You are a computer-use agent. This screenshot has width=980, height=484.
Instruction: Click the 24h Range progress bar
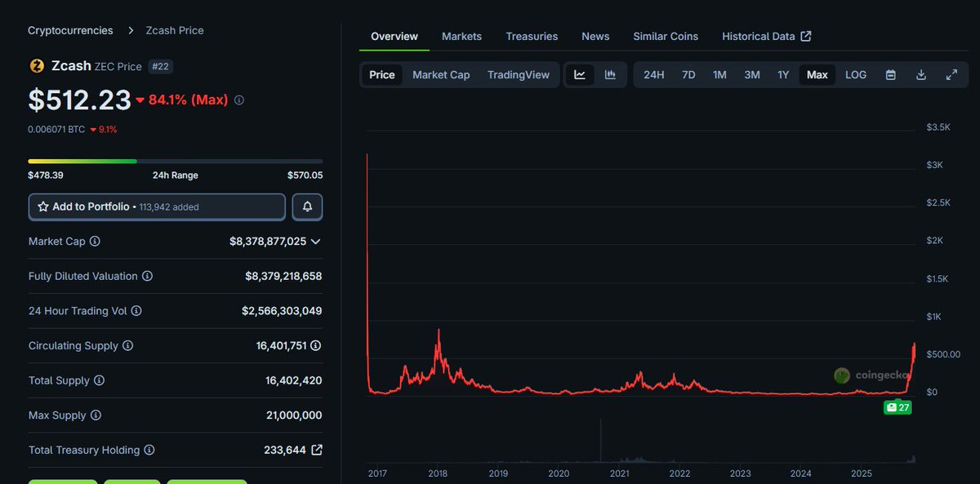pyautogui.click(x=176, y=162)
